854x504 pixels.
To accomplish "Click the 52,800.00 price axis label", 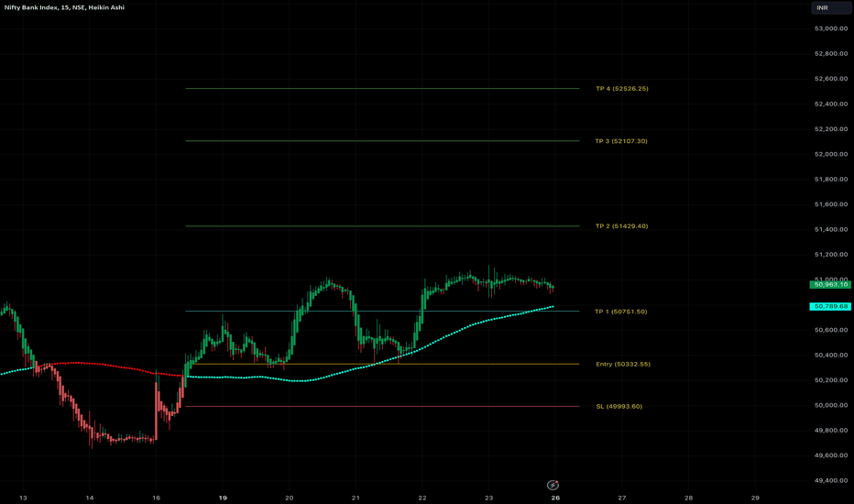I will 831,53.
